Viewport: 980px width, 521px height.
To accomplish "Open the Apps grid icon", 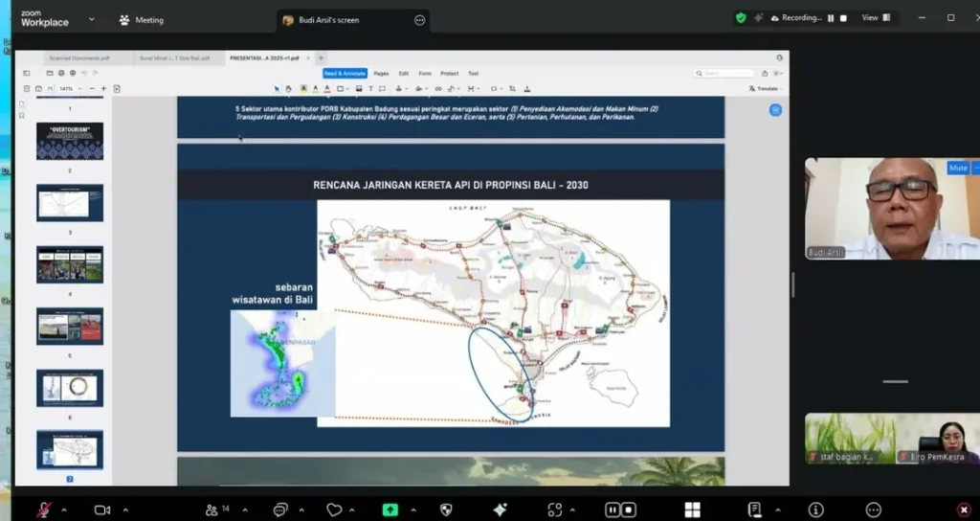I will point(692,510).
